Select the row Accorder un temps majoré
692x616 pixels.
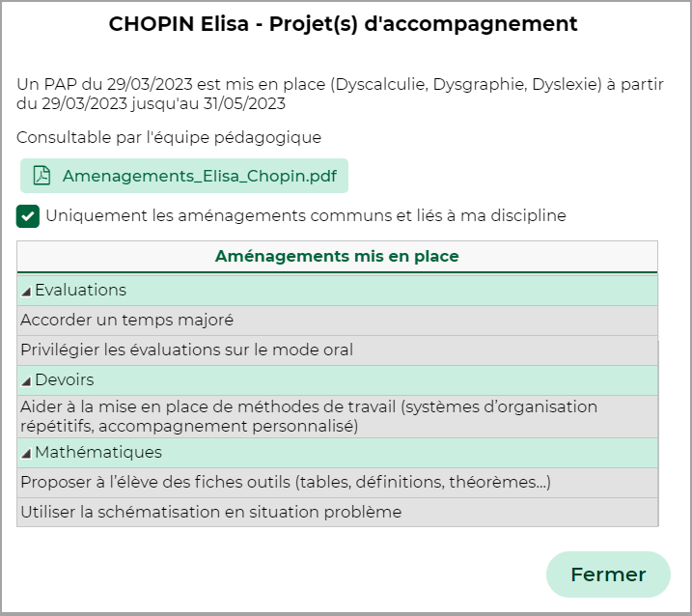click(x=337, y=321)
